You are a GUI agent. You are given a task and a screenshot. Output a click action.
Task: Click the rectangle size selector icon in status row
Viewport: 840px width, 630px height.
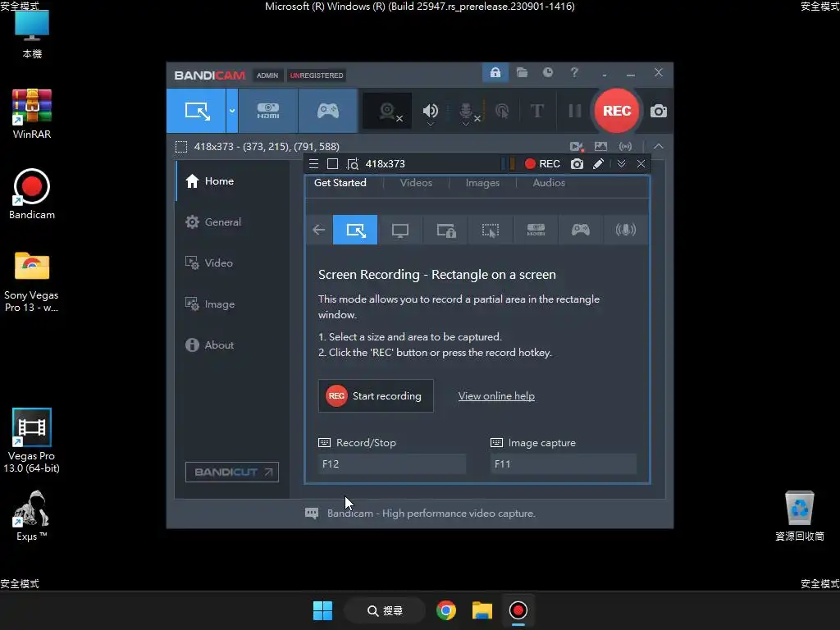tap(181, 147)
